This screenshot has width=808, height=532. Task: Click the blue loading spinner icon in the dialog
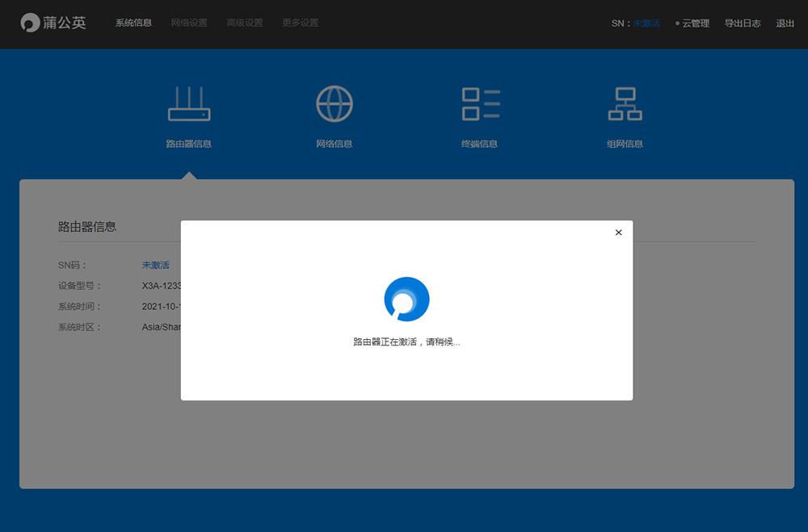coord(406,300)
